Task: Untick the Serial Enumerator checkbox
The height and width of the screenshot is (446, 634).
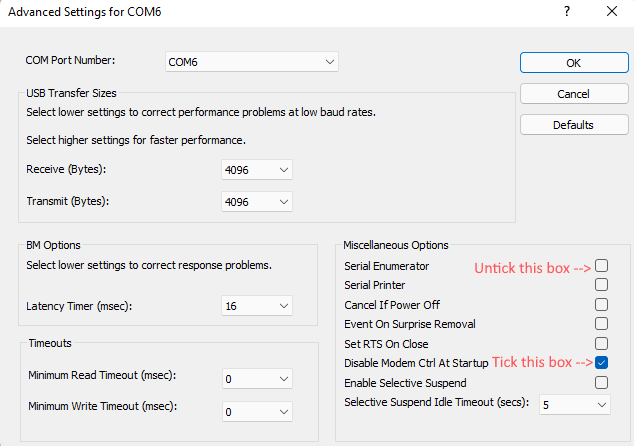Action: coord(601,266)
